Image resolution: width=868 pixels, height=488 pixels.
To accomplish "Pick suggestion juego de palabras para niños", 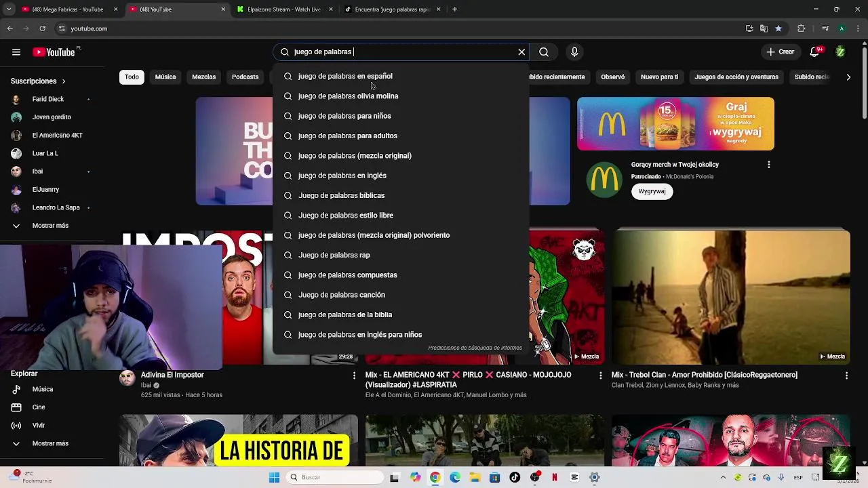I will pos(401,116).
